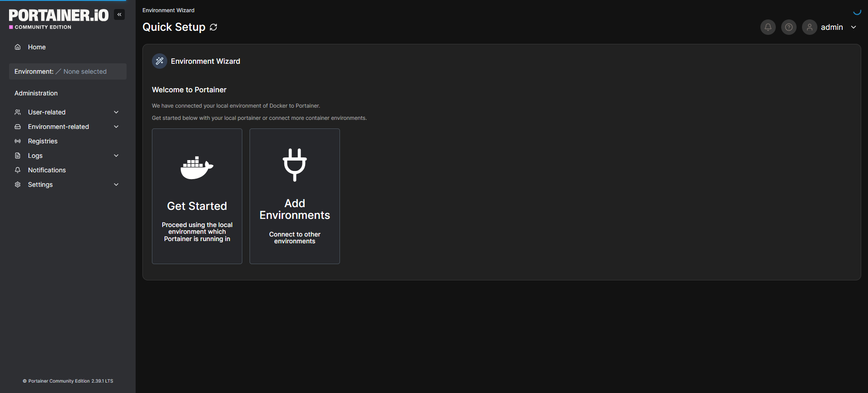Choose the Add Environments card title
The height and width of the screenshot is (393, 868).
coord(295,209)
